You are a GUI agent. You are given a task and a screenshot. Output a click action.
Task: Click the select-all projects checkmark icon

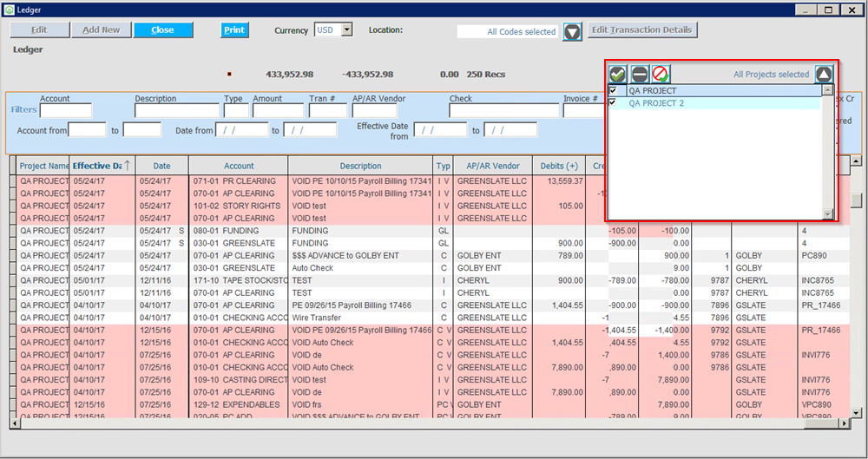[618, 74]
